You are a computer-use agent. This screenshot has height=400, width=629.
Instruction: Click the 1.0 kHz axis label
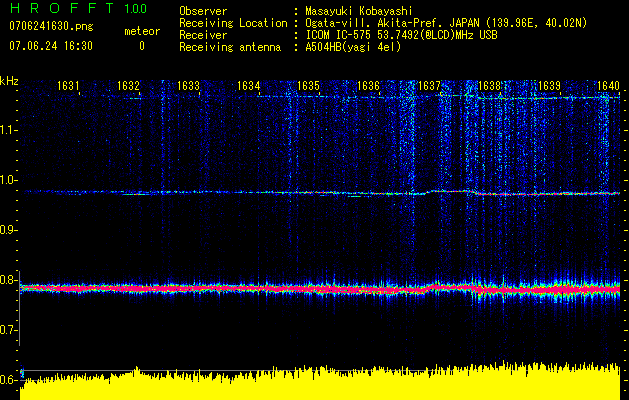[x=9, y=180]
